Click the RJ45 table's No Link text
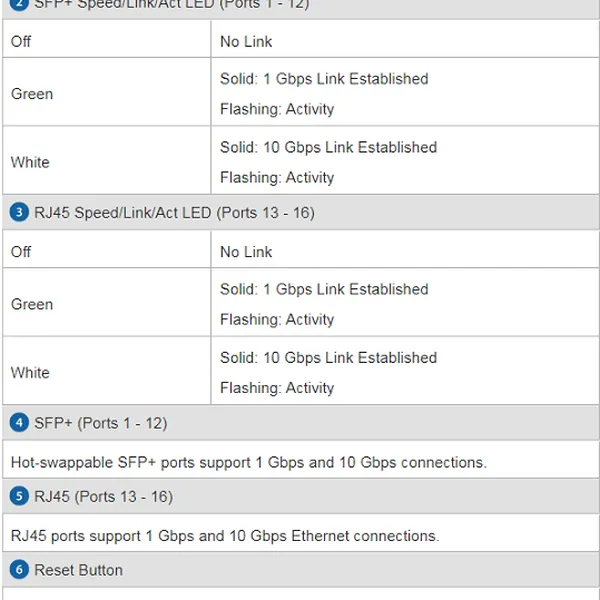 point(246,252)
